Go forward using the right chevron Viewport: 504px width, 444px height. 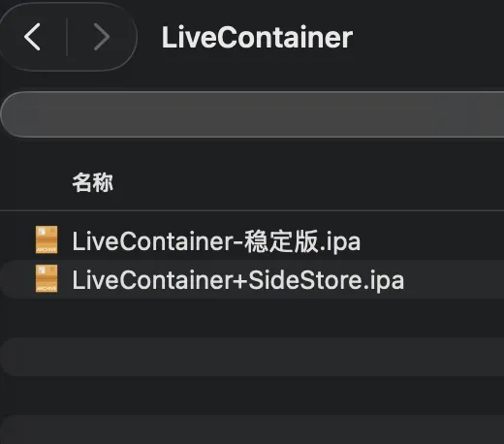click(102, 37)
